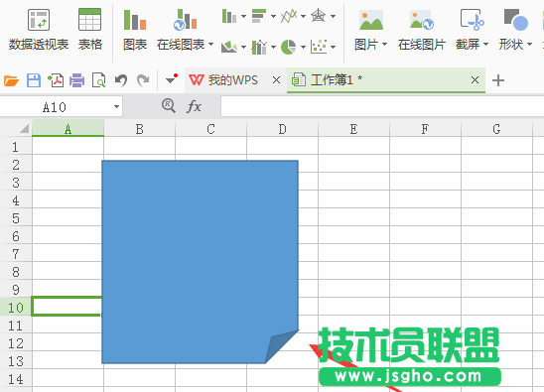Click the area chart icon
Image resolution: width=544 pixels, height=392 pixels.
[229, 47]
